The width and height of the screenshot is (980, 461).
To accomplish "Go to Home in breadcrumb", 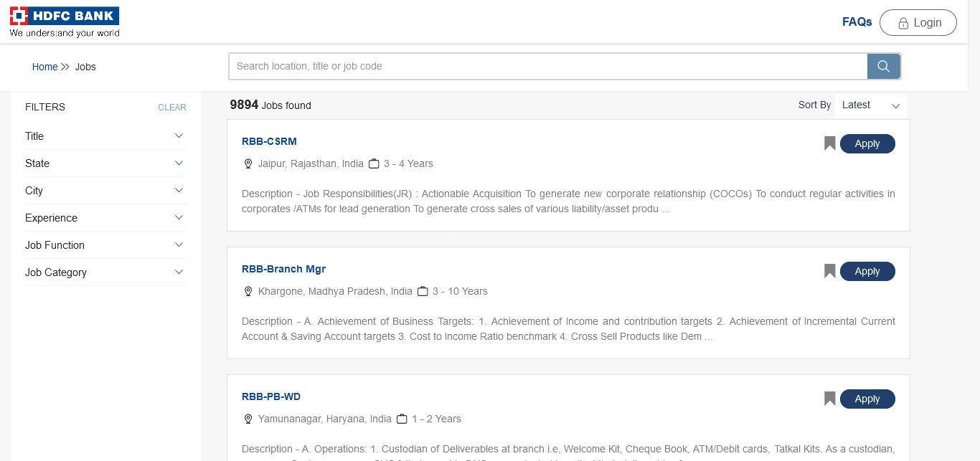I will [44, 67].
